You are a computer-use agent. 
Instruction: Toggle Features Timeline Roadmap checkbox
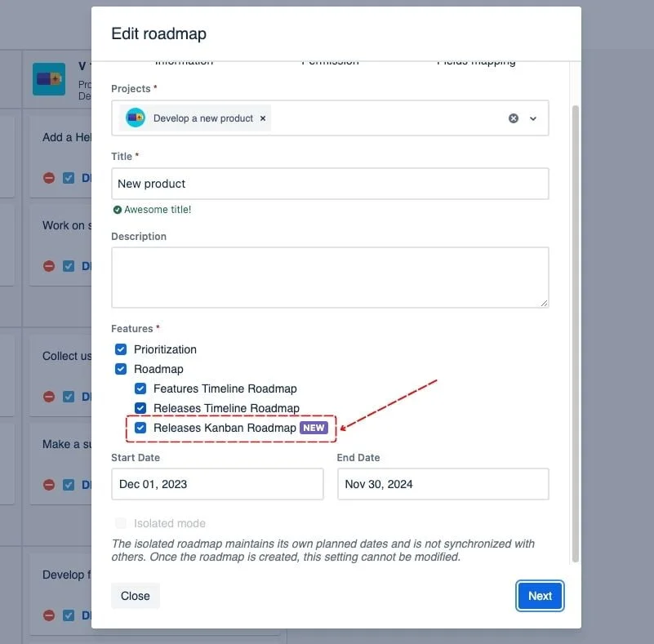(140, 389)
